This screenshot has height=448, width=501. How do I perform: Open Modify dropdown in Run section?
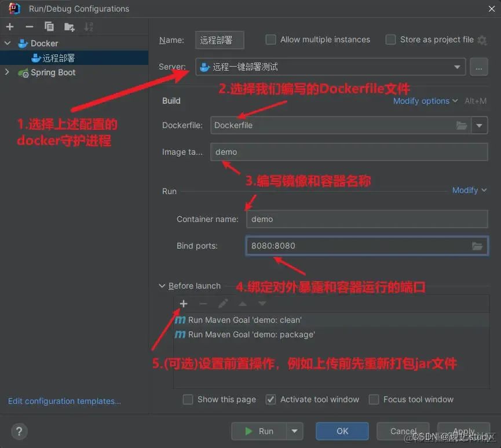pyautogui.click(x=469, y=190)
